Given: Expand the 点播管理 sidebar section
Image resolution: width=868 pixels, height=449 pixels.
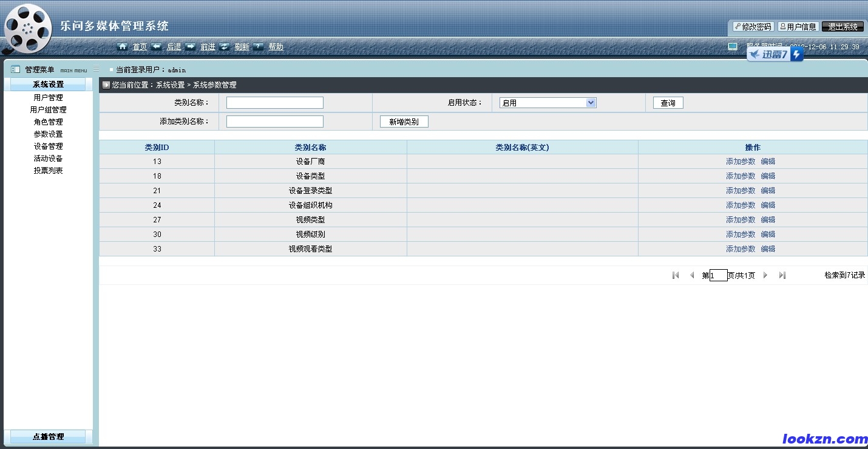Looking at the screenshot, I should tap(49, 436).
